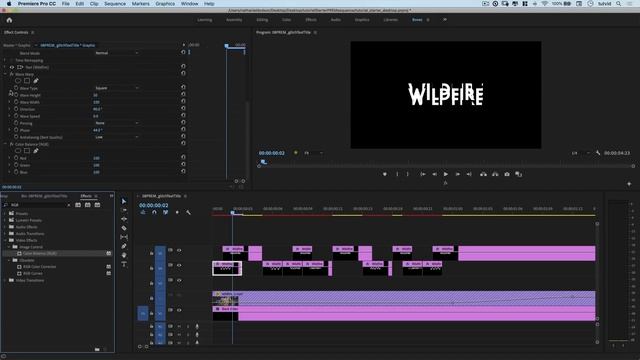This screenshot has width=640, height=360.
Task: Toggle Color Balance (RGB) fx on/off
Action: tap(11, 144)
